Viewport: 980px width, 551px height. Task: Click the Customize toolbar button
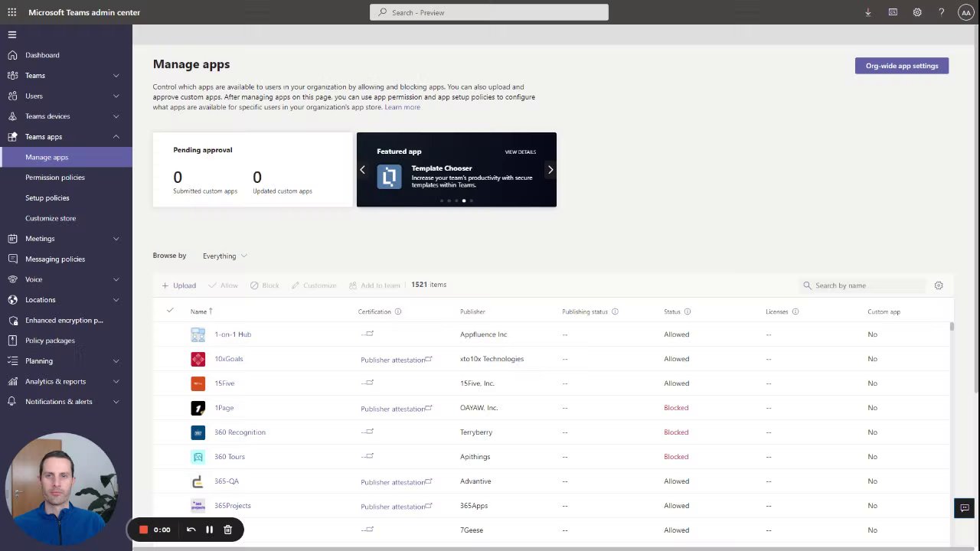(314, 285)
